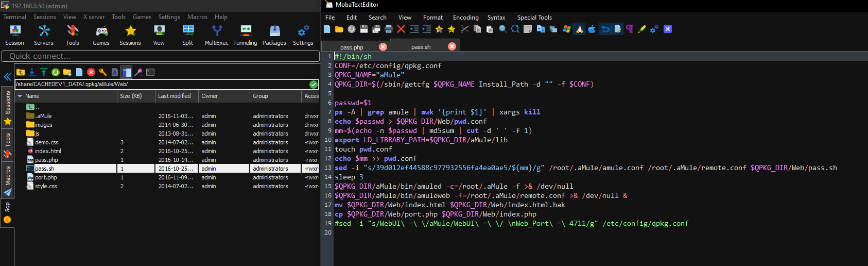The height and width of the screenshot is (266, 868).
Task: Close the pass.sh editor tab
Action: pyautogui.click(x=452, y=46)
